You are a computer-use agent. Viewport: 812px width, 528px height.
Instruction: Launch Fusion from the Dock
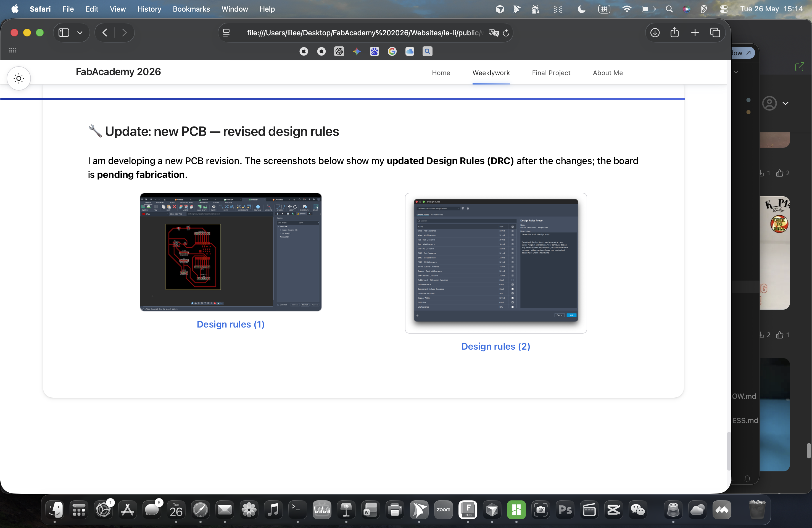click(468, 510)
